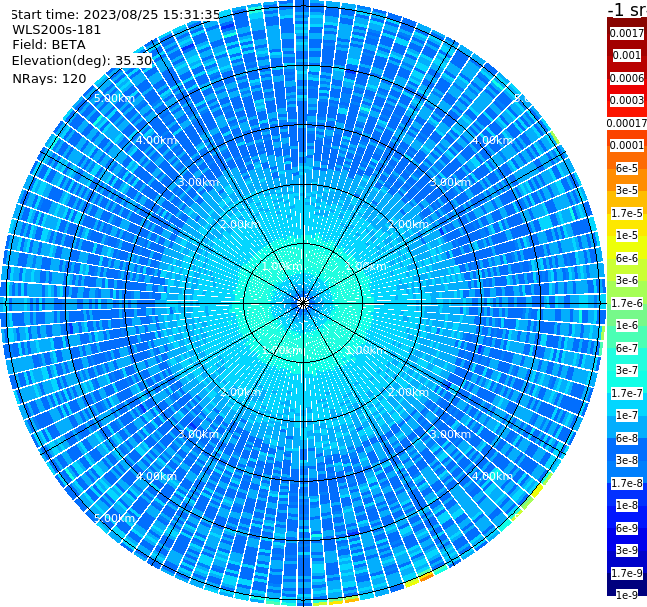Click the Field: BETA label
The height and width of the screenshot is (607, 647).
49,45
